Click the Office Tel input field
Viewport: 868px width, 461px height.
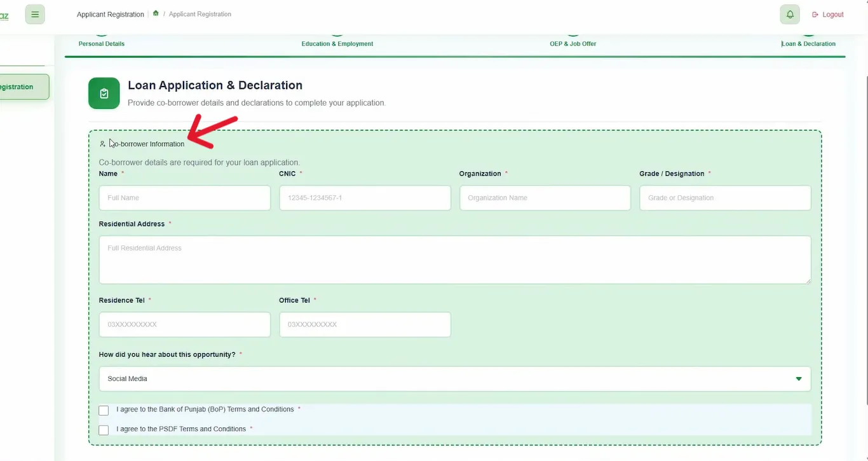click(x=365, y=324)
